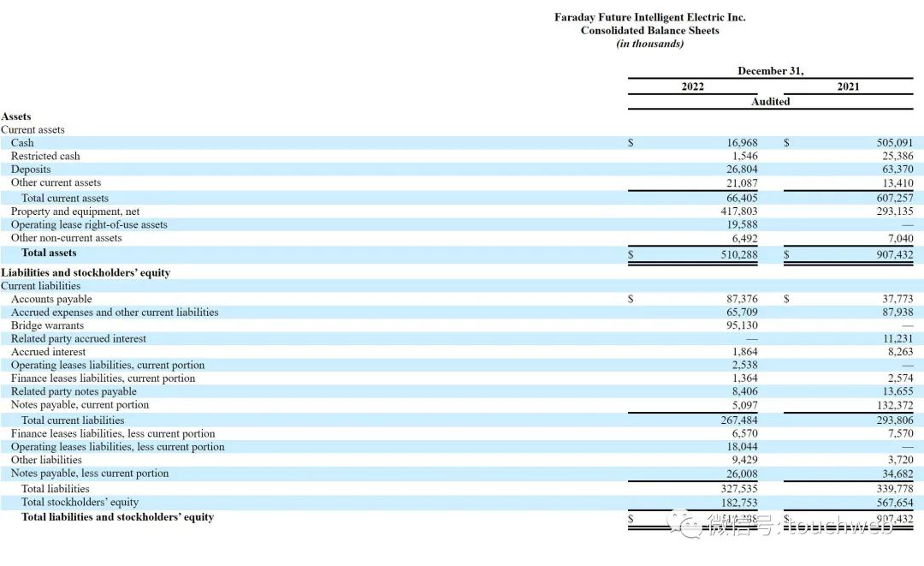Click 'Finance leases liabilities, less current portion' label
924x566 pixels.
click(x=113, y=433)
